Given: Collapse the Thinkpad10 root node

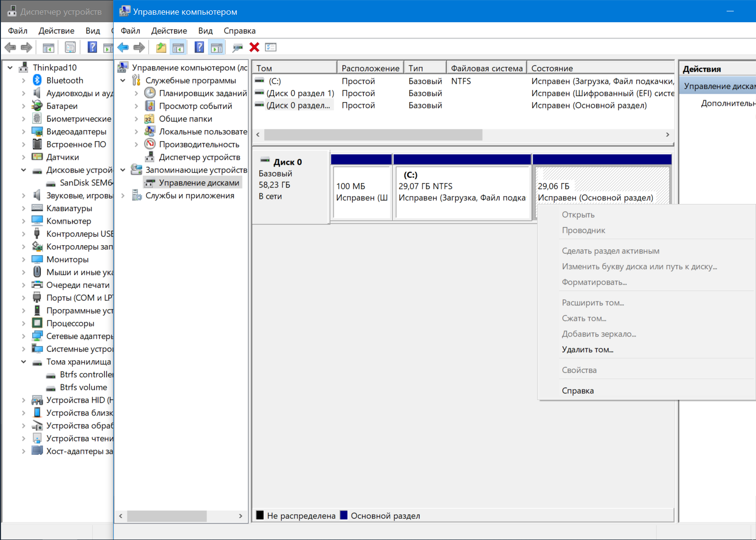Looking at the screenshot, I should [10, 68].
